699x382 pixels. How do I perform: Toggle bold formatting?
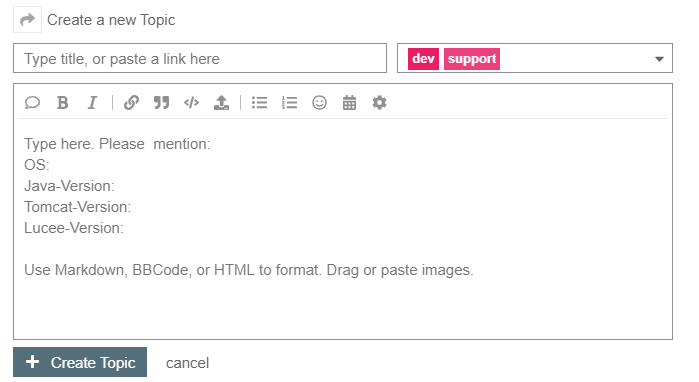62,103
